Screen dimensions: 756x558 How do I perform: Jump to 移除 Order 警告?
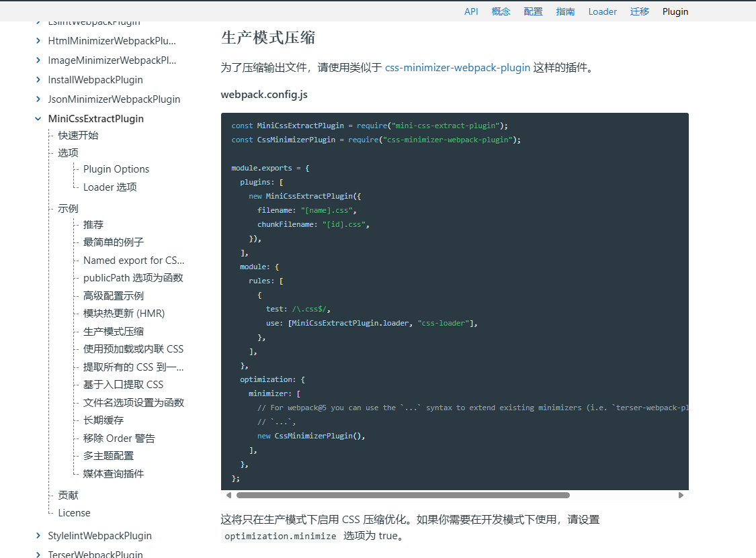click(119, 438)
